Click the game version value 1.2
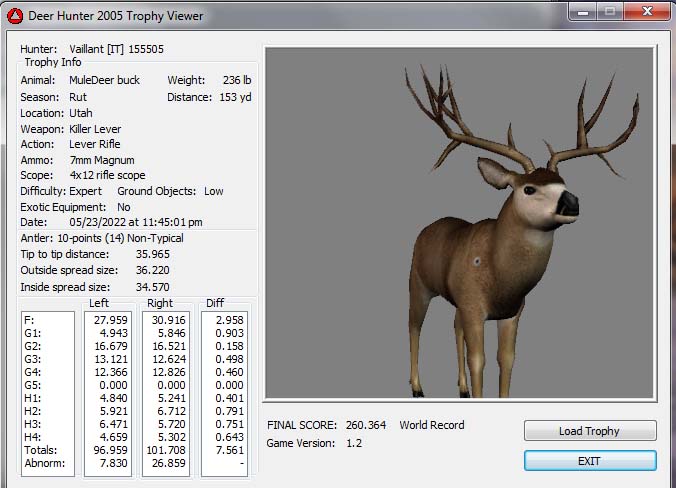Viewport: 676px width, 488px height. click(354, 443)
